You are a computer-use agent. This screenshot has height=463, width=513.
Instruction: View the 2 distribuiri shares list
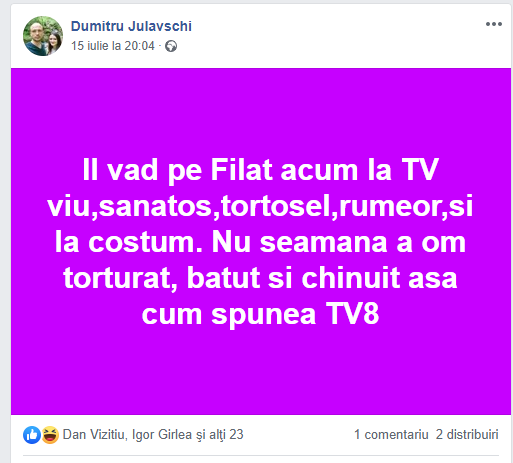[467, 435]
